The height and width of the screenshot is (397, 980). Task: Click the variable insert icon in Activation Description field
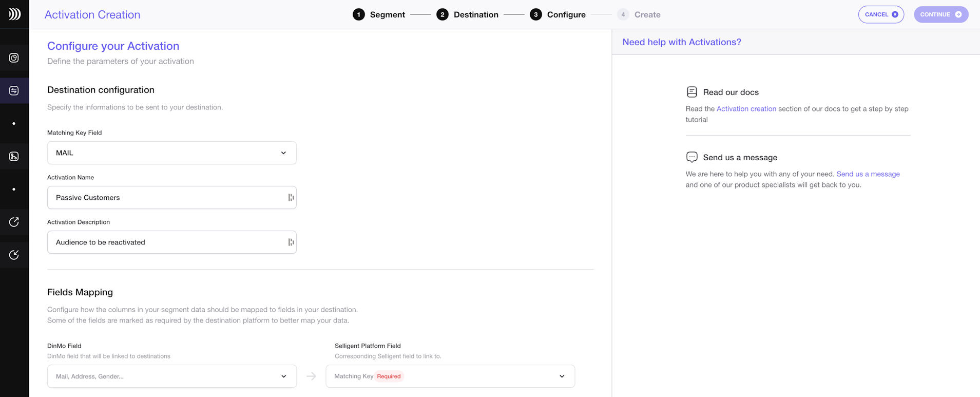click(x=291, y=242)
